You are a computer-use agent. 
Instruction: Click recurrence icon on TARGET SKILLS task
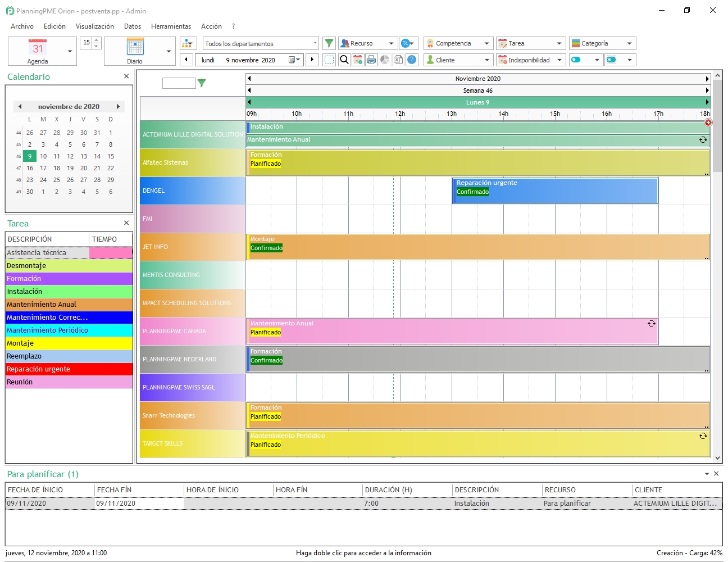click(x=703, y=436)
